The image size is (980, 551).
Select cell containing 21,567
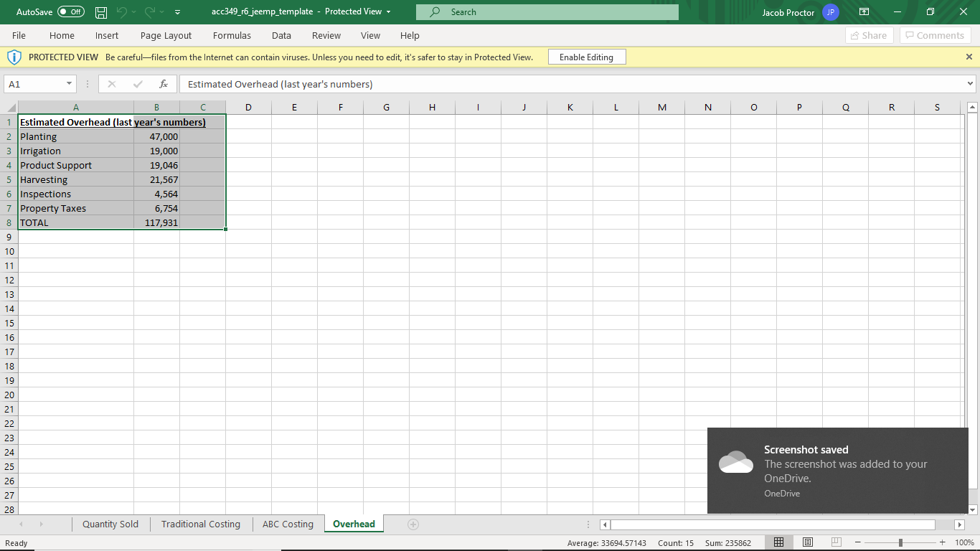[156, 179]
